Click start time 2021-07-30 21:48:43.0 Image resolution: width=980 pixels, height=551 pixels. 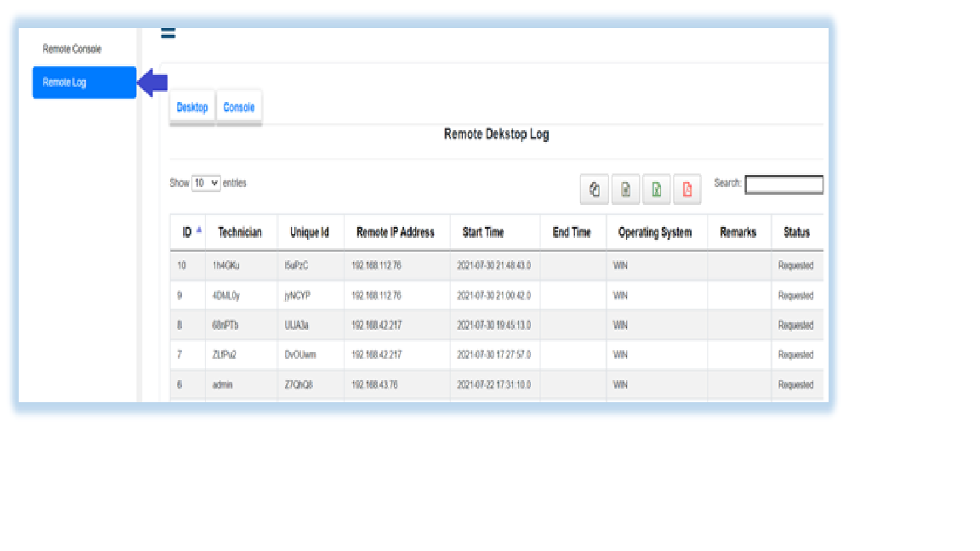[493, 265]
